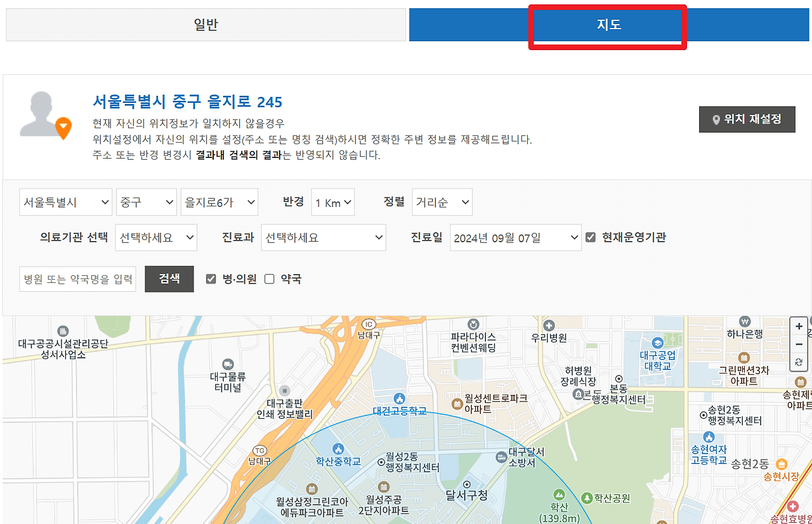Click the 대구물류터미널 map icon
This screenshot has width=812, height=524.
coord(228,364)
